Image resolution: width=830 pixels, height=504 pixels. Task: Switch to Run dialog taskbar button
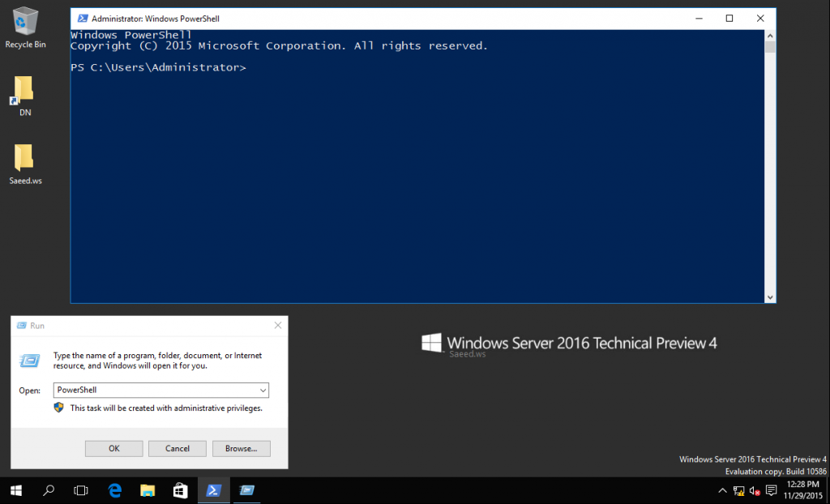[x=246, y=491]
